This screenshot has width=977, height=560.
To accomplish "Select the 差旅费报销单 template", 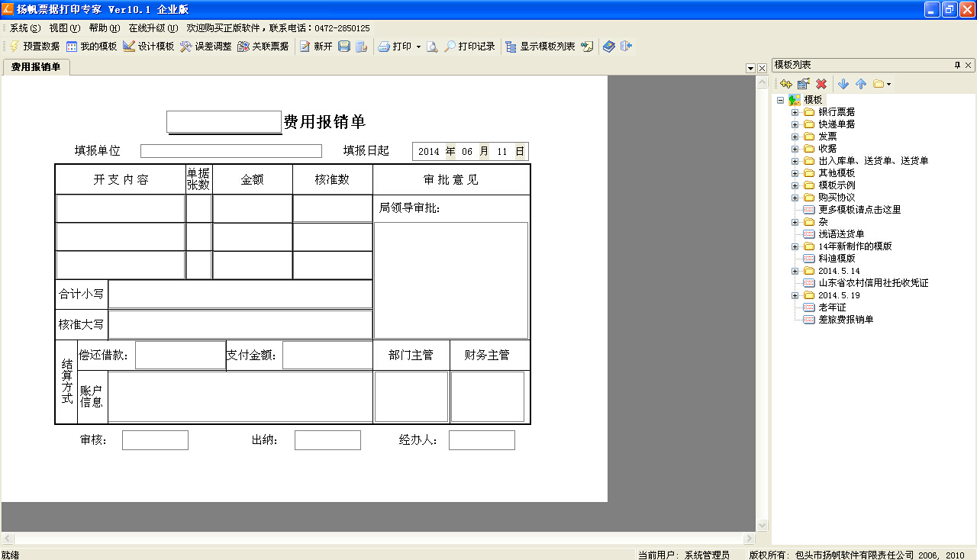I will [x=846, y=320].
